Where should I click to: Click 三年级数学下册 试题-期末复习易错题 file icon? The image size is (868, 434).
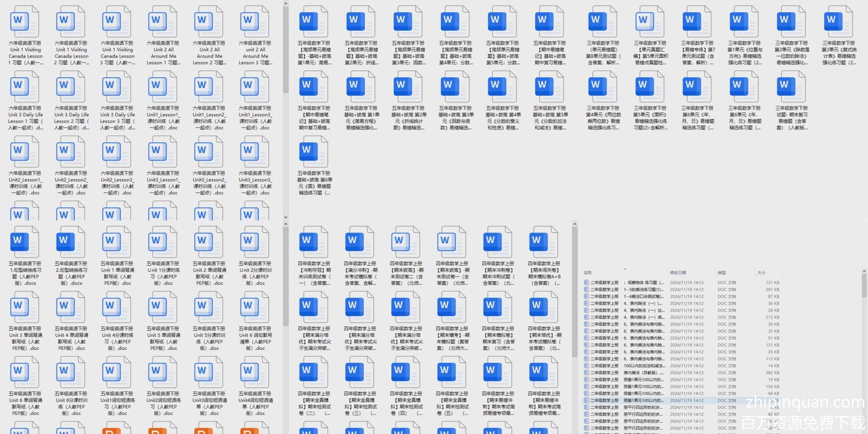click(x=791, y=87)
